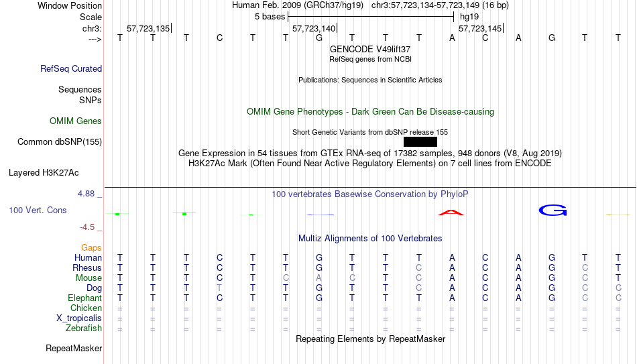Select the Rhesus alignment row label
637x364 pixels.
(87, 268)
